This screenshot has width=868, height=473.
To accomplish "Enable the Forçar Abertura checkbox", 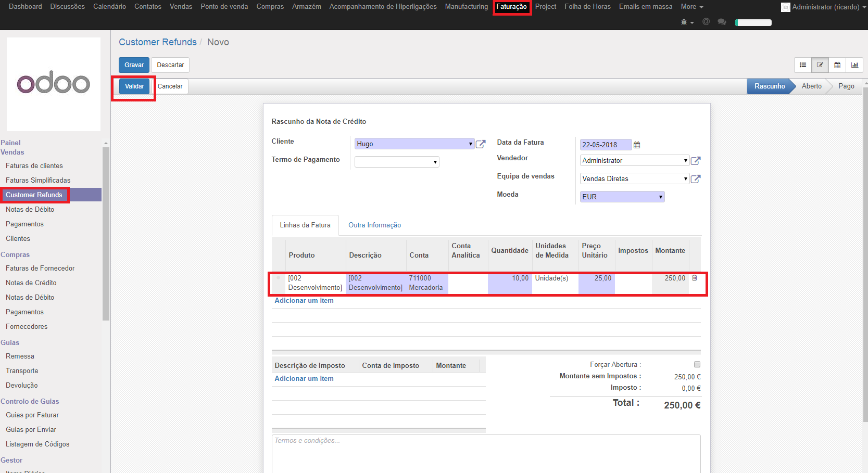I will click(697, 364).
